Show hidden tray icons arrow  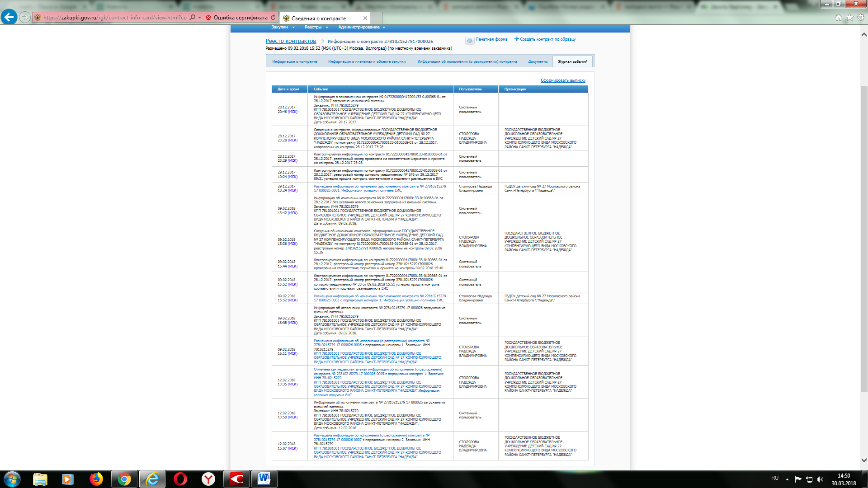tap(787, 479)
